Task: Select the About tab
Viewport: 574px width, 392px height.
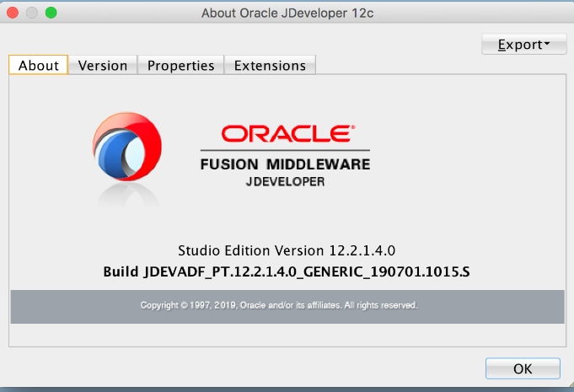Action: point(39,65)
